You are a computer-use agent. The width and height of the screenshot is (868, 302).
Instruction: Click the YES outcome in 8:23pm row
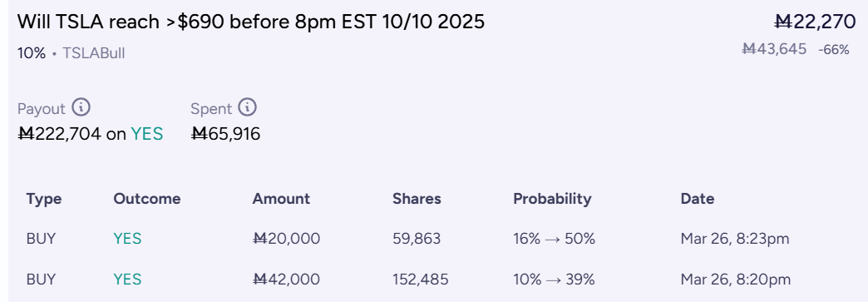[x=127, y=239]
